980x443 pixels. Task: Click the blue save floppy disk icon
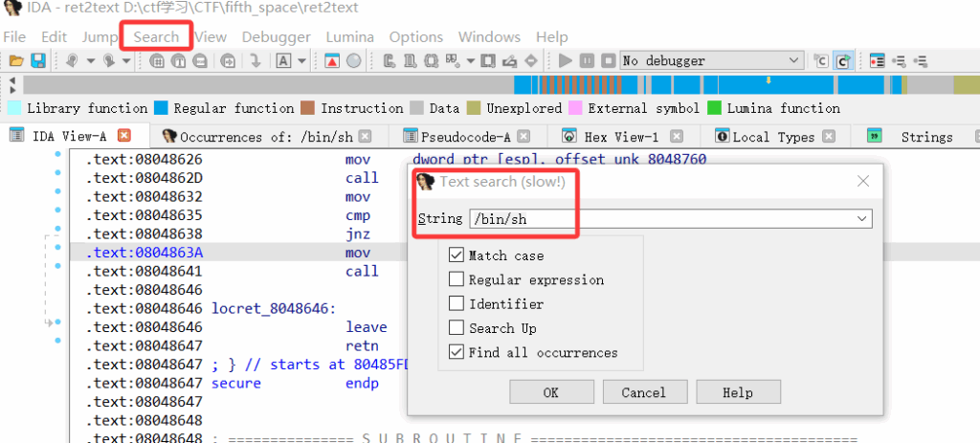(37, 61)
